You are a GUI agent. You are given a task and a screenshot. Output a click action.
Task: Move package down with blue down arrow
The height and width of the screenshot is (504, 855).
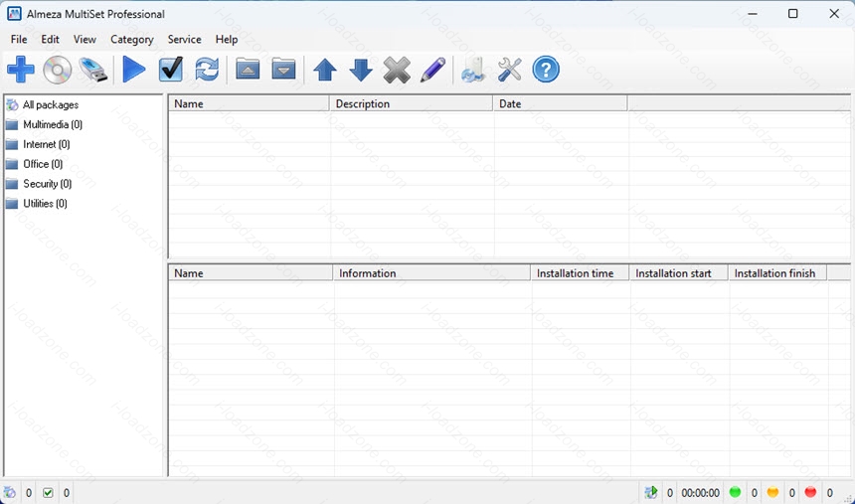pos(361,70)
